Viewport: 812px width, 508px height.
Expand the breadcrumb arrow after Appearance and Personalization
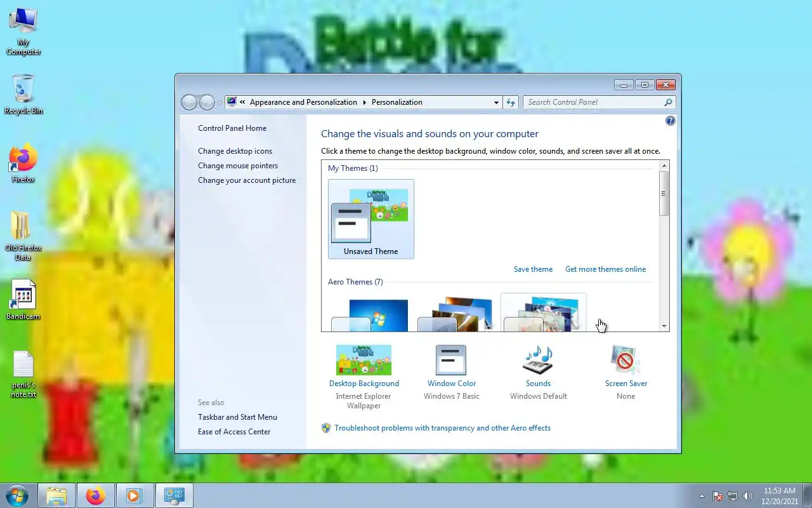click(365, 102)
